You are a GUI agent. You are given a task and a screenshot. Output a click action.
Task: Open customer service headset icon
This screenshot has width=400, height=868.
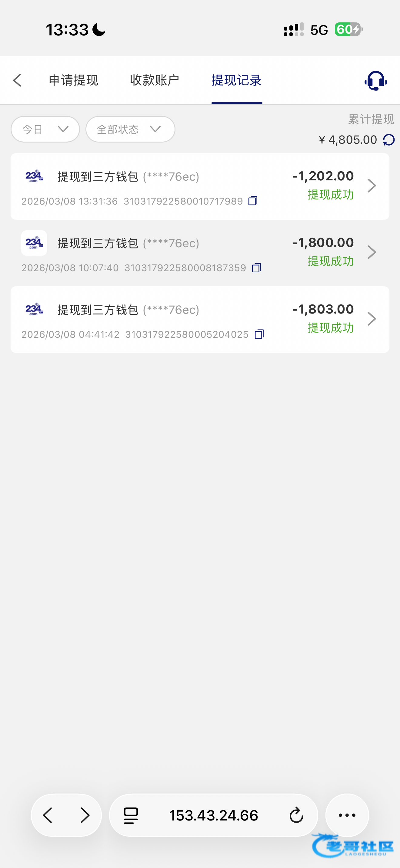click(x=375, y=81)
